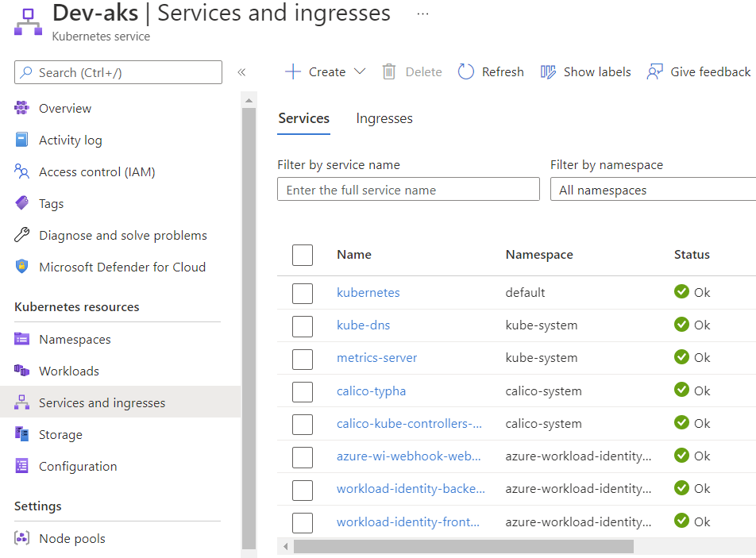Screen dimensions: 756x558
Task: Open the azure-wi-webhook-web... service link
Action: pyautogui.click(x=408, y=456)
